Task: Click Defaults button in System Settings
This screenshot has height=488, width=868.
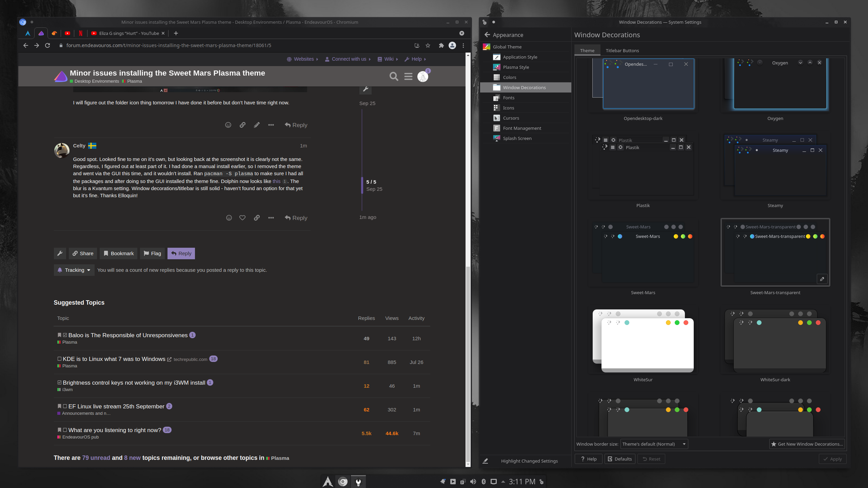Action: point(620,459)
